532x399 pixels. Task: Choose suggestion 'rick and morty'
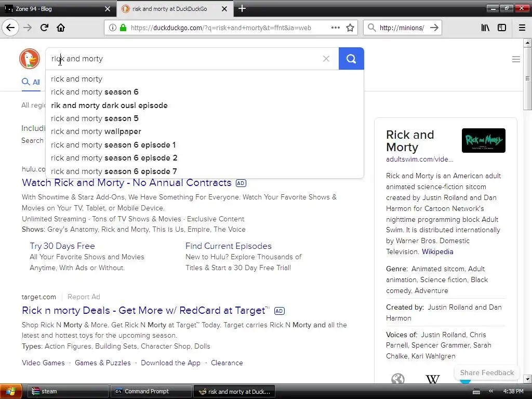205,79
